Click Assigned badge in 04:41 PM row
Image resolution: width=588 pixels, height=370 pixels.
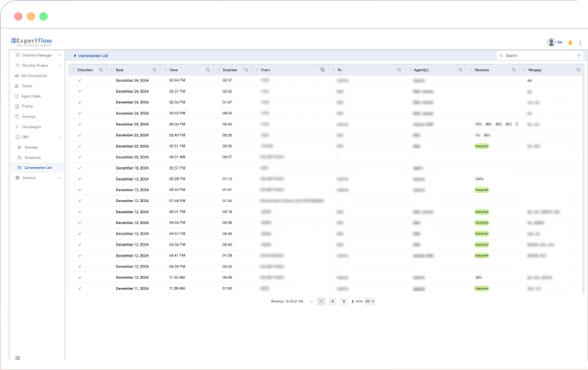coord(481,256)
